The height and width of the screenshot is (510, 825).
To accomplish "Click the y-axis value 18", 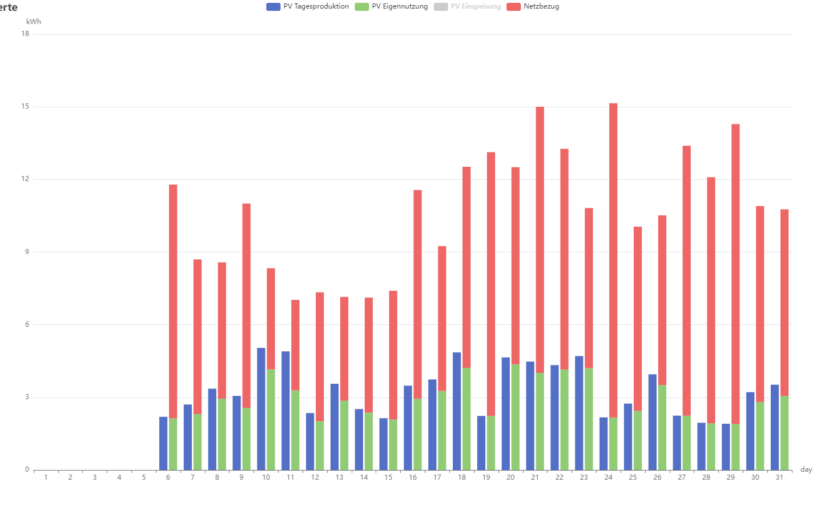I will click(25, 34).
